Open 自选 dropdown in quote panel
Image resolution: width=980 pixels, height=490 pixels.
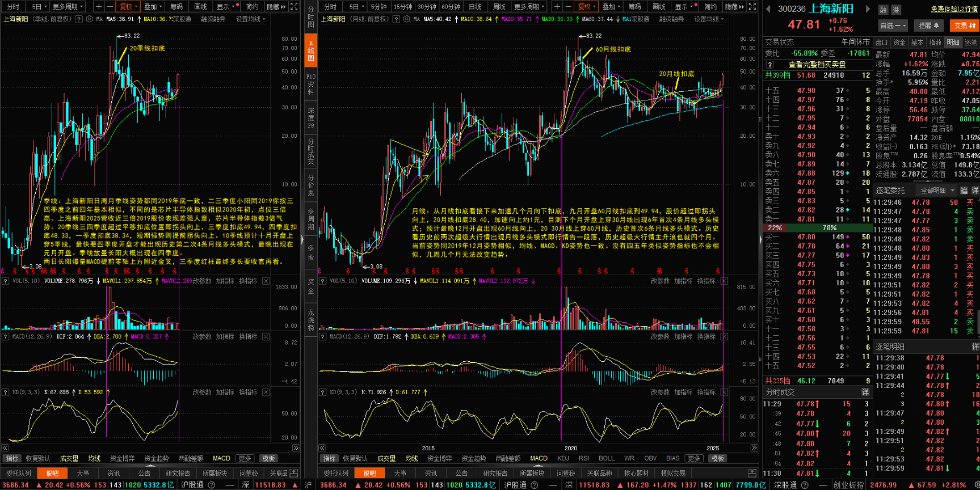click(892, 25)
